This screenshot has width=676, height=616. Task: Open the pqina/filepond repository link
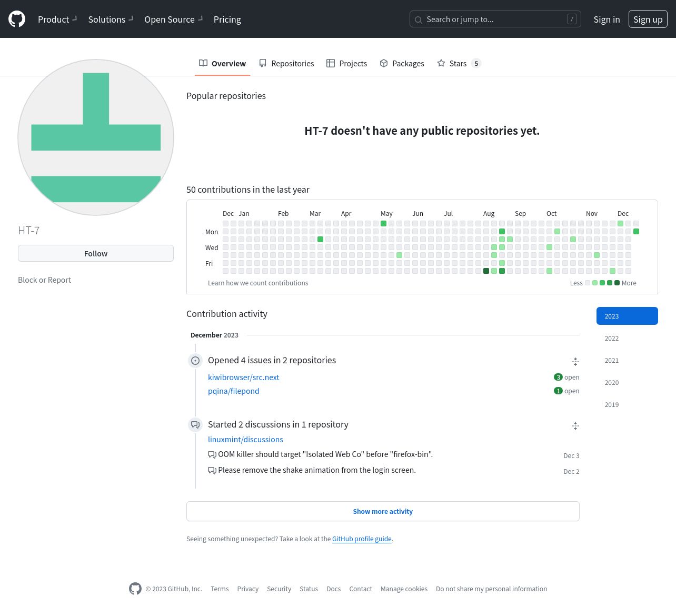point(233,391)
